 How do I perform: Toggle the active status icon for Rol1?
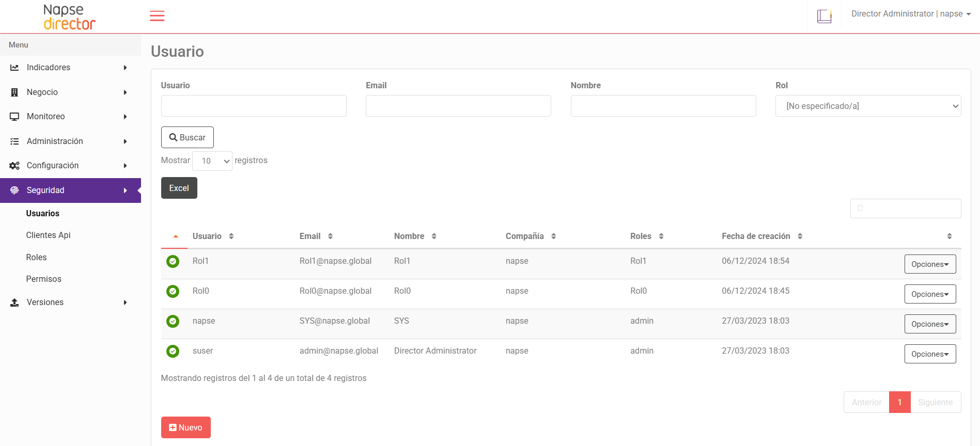173,262
